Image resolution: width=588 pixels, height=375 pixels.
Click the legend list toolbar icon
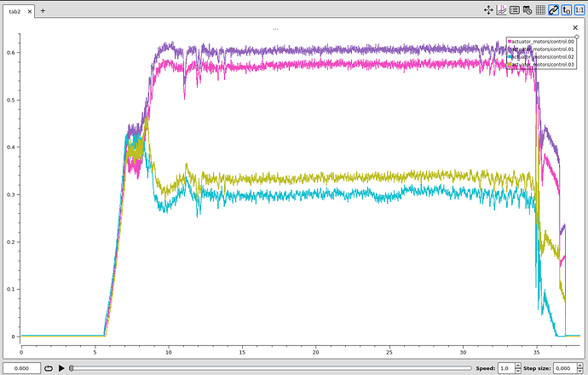515,10
